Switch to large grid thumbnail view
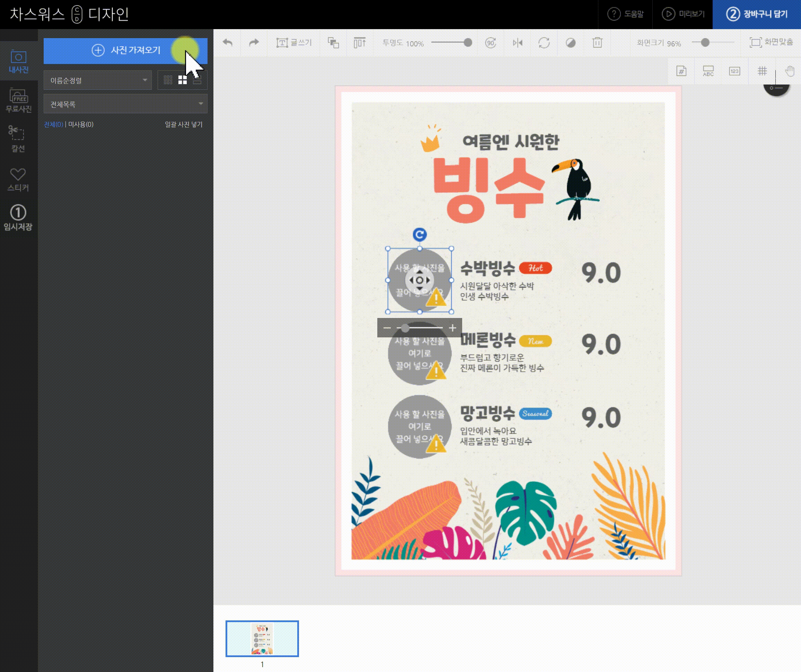The image size is (801, 672). coord(183,80)
